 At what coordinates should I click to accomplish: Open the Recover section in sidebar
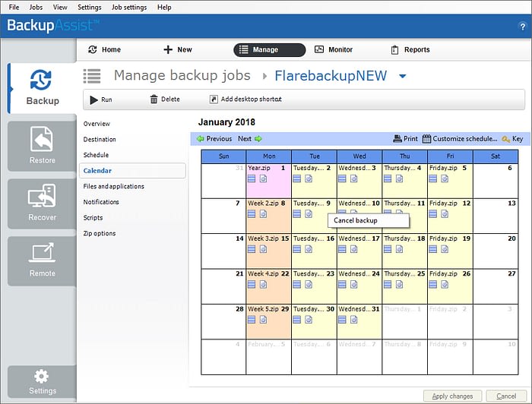pyautogui.click(x=42, y=204)
